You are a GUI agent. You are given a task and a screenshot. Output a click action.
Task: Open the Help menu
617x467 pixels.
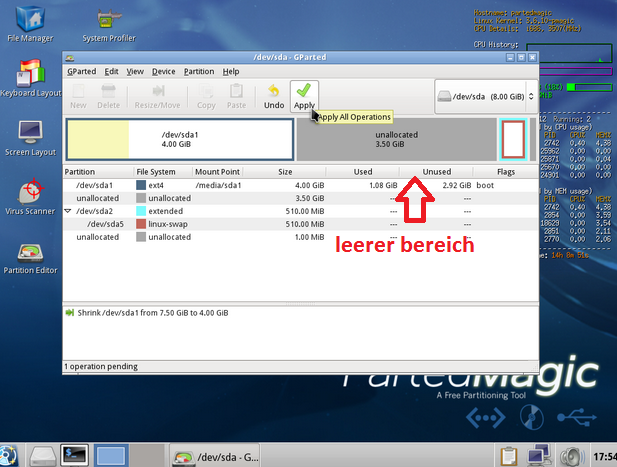pyautogui.click(x=231, y=72)
